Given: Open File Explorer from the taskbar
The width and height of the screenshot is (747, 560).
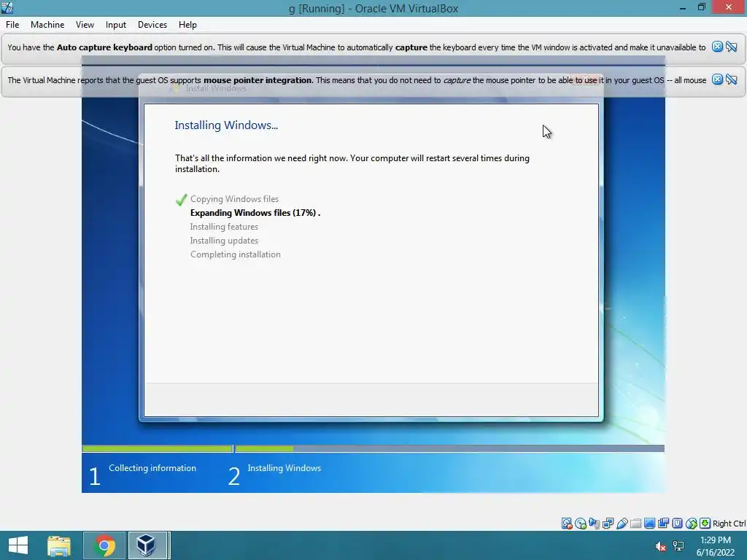Looking at the screenshot, I should coord(59,545).
